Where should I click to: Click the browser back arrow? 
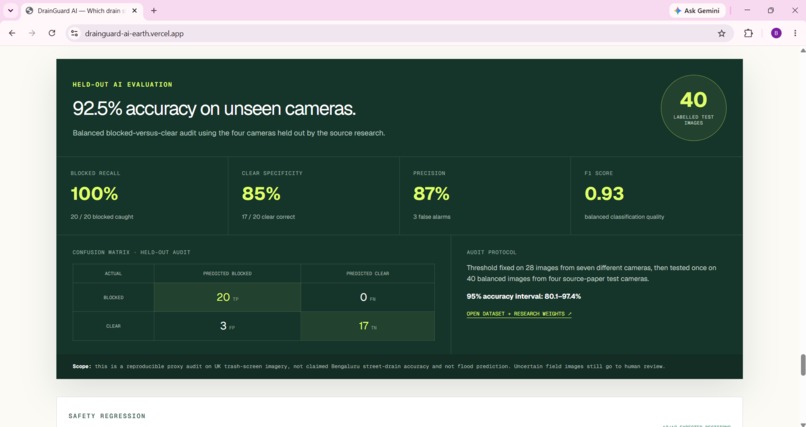pos(12,33)
